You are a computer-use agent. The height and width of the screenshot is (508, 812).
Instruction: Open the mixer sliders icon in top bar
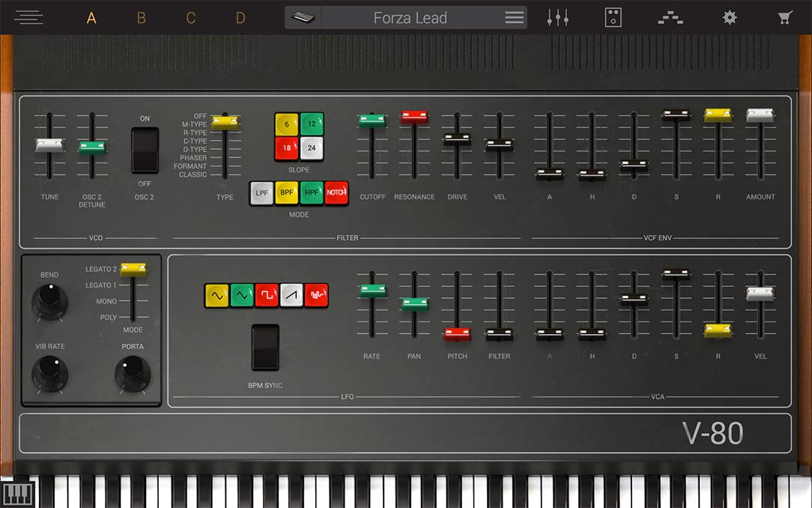point(558,18)
